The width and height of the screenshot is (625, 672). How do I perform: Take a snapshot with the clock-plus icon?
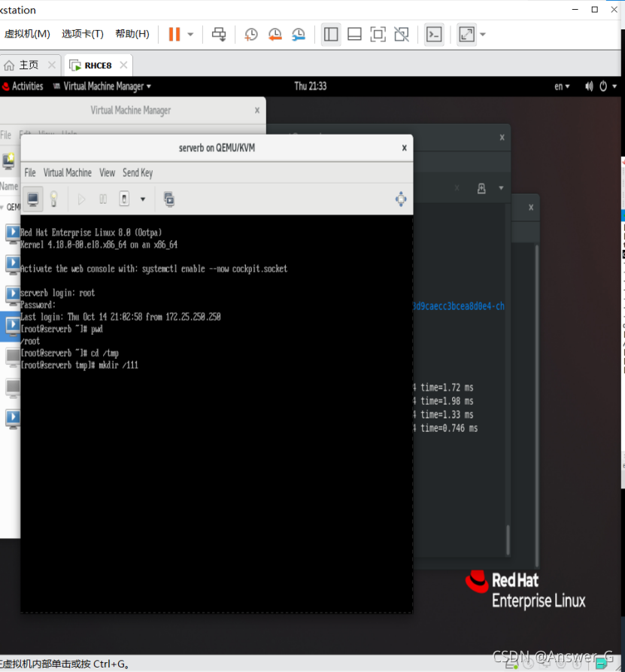[250, 35]
